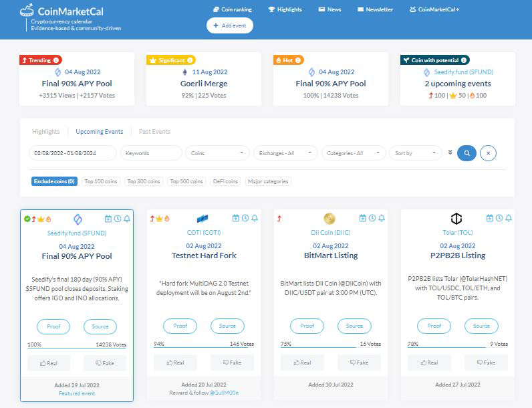Vote Real on Final 90% APY Pool

tap(49, 363)
